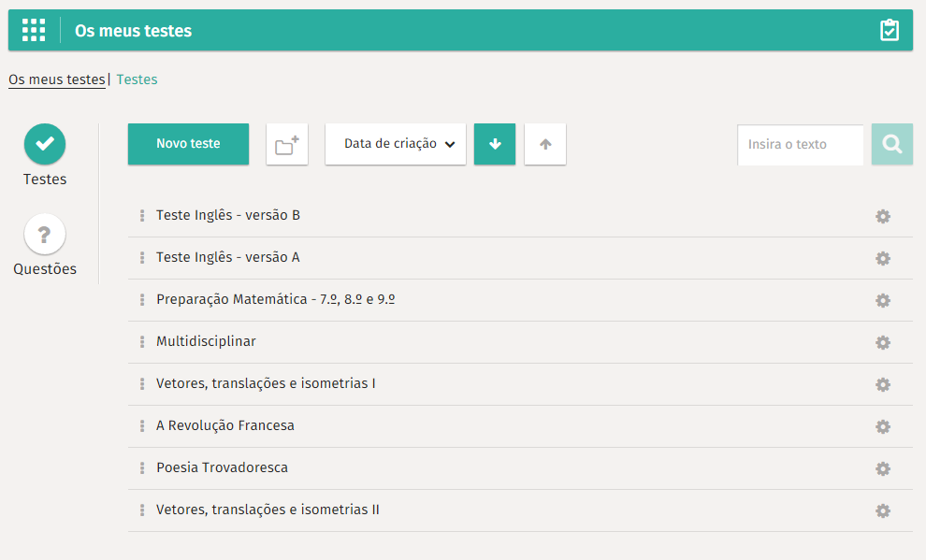
Task: Select the Testes sidebar section
Action: click(45, 154)
